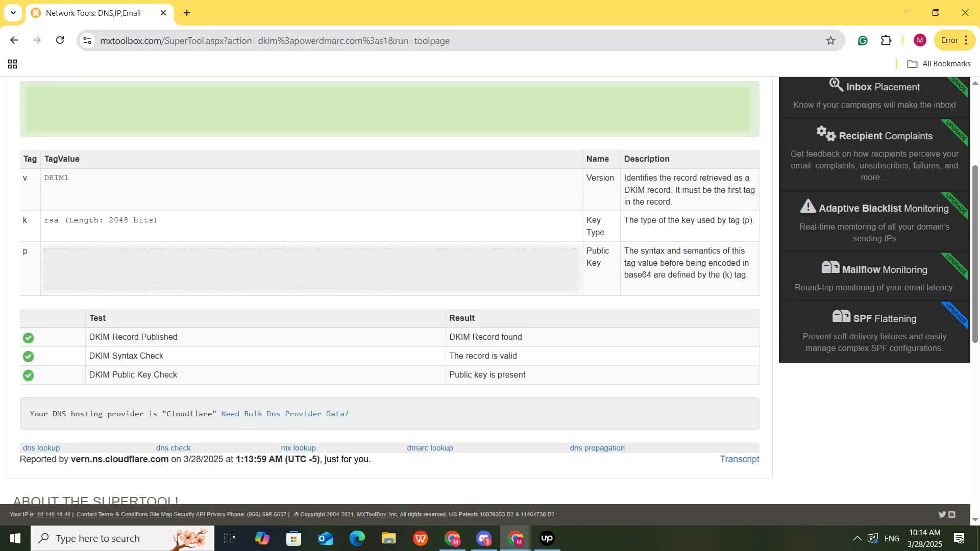Click the green check for DKIM Record Published
The height and width of the screenshot is (551, 980).
click(x=29, y=338)
